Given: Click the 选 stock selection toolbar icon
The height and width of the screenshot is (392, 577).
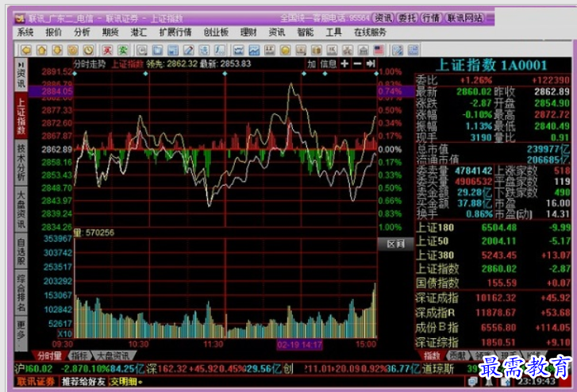Looking at the screenshot, I should tap(204, 50).
